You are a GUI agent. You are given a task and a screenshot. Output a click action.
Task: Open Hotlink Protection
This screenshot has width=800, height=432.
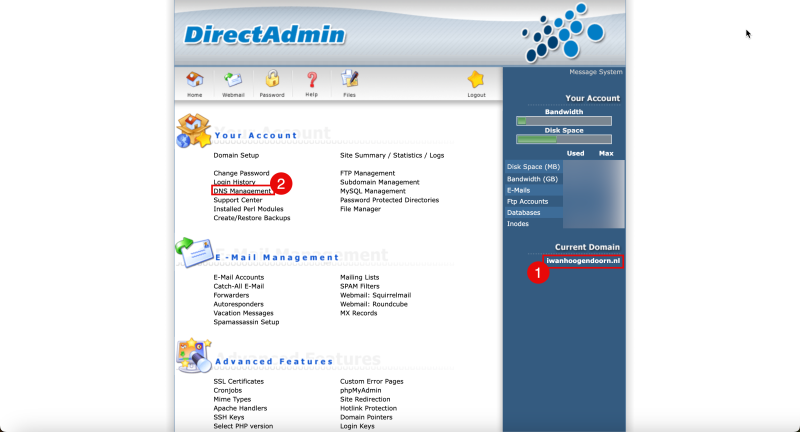tap(368, 408)
